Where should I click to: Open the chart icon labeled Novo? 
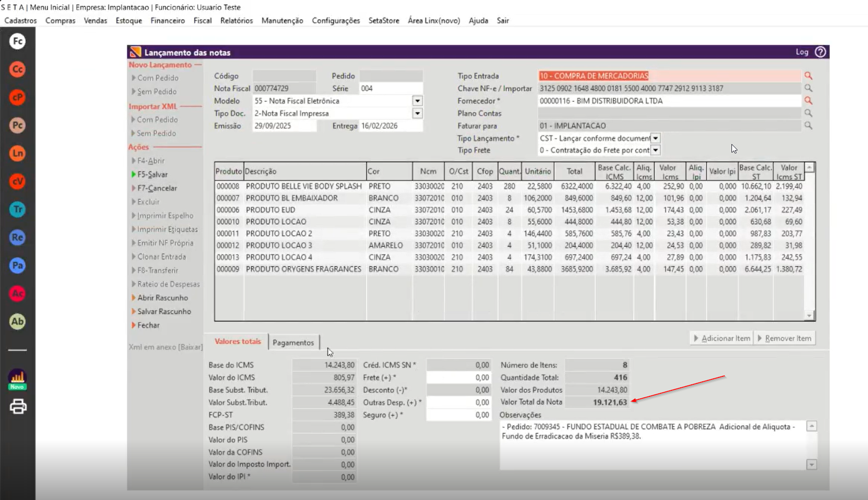tap(17, 379)
